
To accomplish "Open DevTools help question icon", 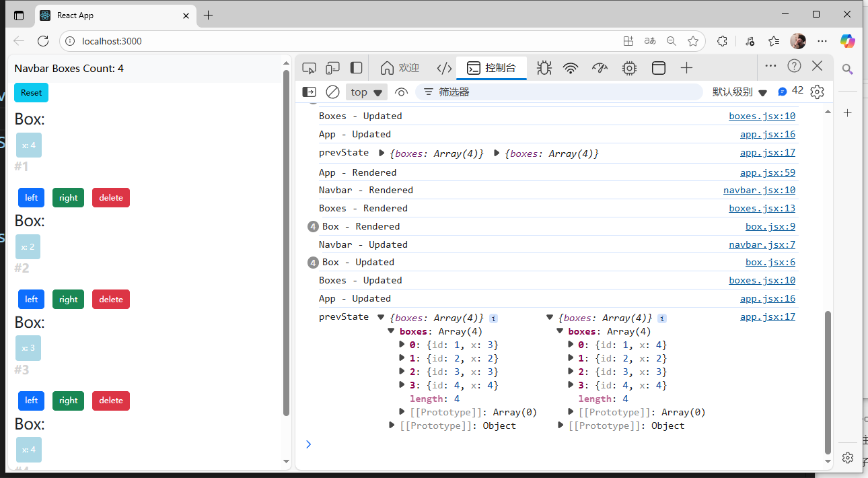I will pos(794,66).
